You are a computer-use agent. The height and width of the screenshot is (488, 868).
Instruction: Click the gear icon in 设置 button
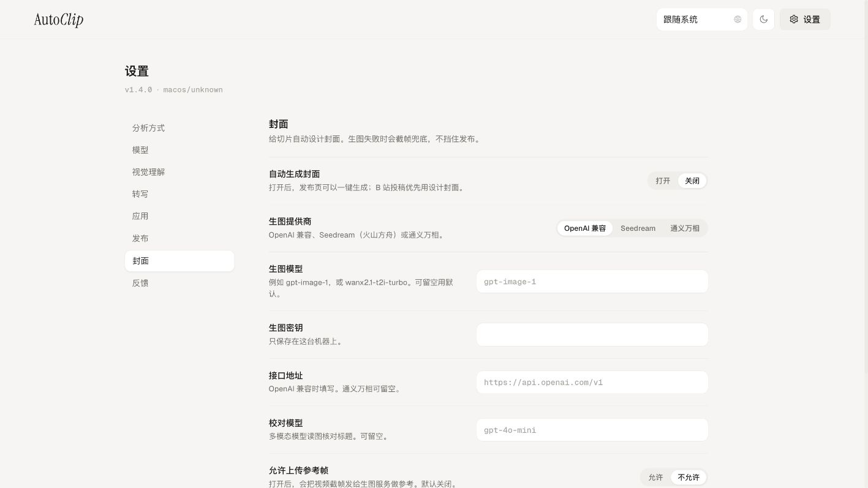tap(794, 20)
